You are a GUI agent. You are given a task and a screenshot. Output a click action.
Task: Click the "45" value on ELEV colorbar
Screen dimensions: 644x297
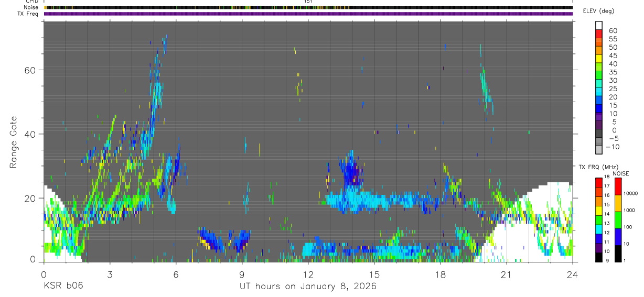click(x=613, y=56)
